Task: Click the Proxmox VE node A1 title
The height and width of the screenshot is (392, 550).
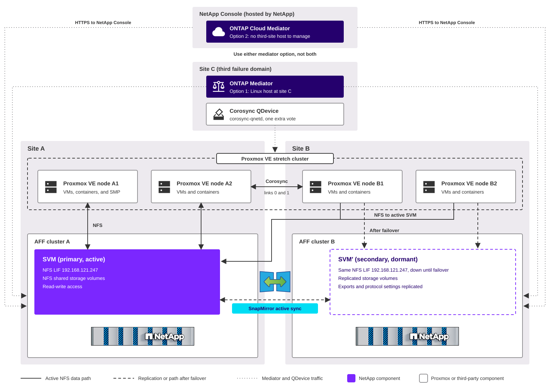Action: point(91,184)
